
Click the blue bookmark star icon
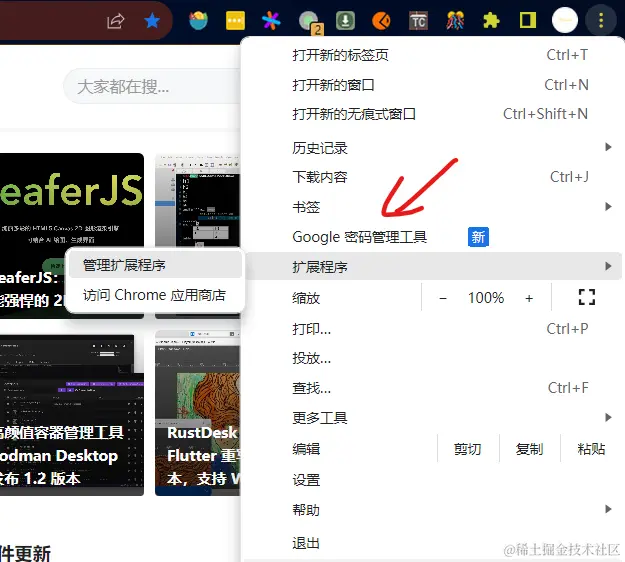click(x=152, y=21)
